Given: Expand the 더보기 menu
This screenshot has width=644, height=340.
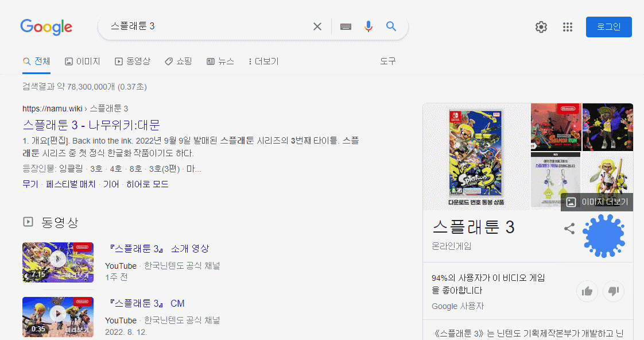Looking at the screenshot, I should point(263,61).
